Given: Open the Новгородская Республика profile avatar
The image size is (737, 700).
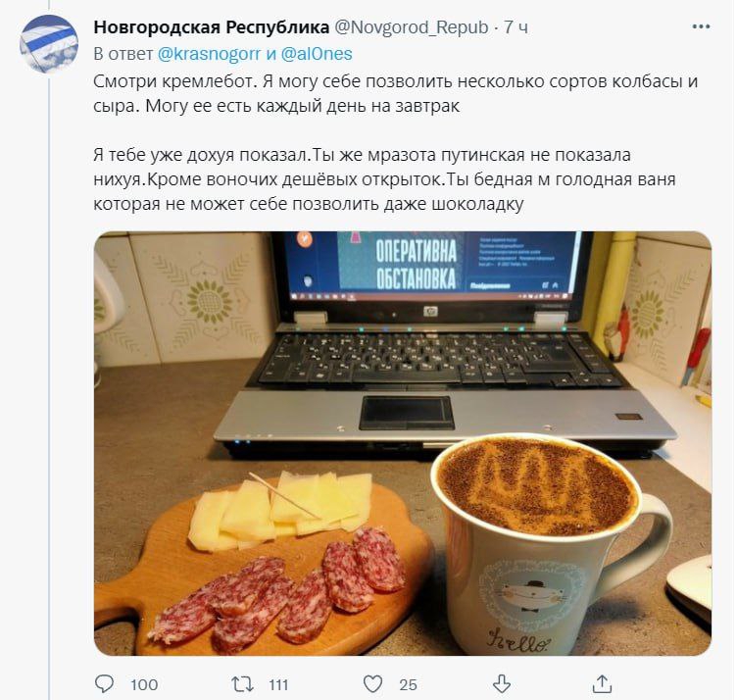Looking at the screenshot, I should (x=49, y=44).
